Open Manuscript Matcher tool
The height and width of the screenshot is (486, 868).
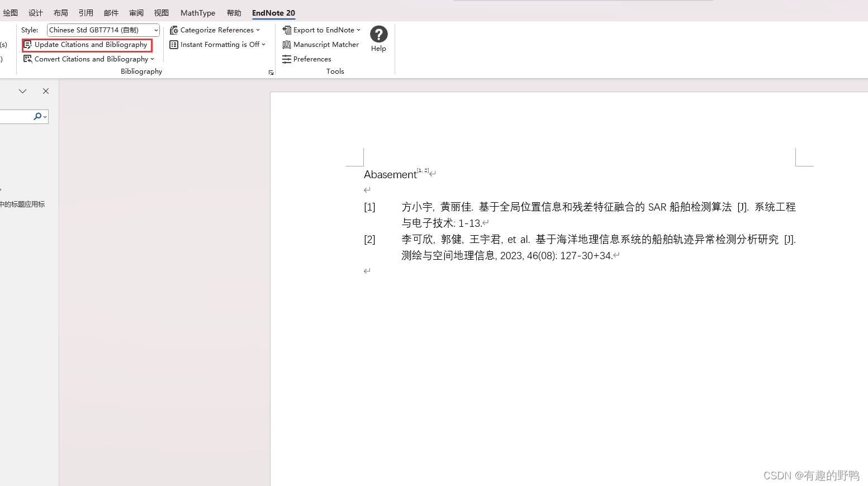321,45
